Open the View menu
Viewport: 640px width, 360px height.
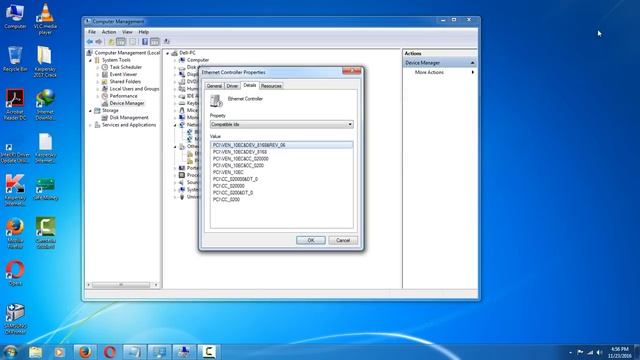(x=127, y=32)
